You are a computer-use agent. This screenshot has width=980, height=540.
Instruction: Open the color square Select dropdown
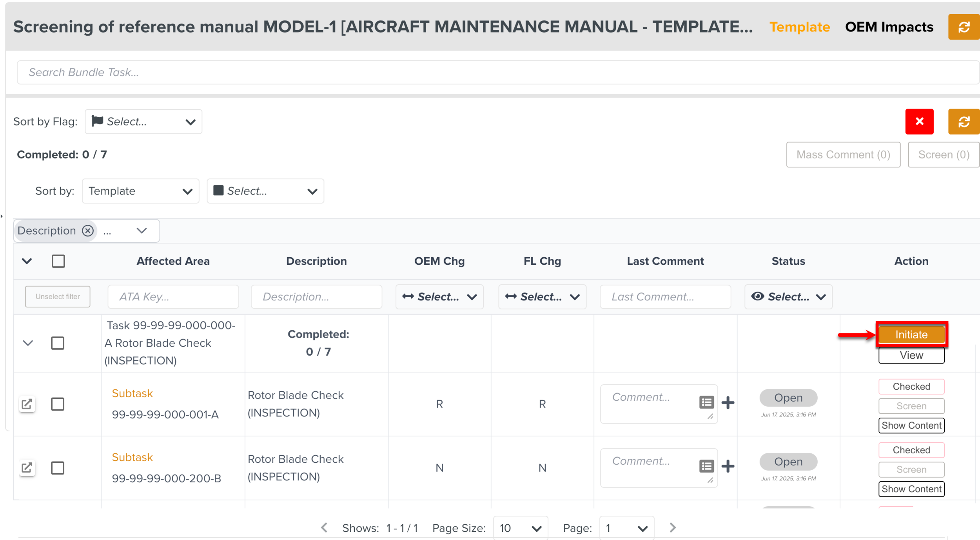tap(265, 191)
